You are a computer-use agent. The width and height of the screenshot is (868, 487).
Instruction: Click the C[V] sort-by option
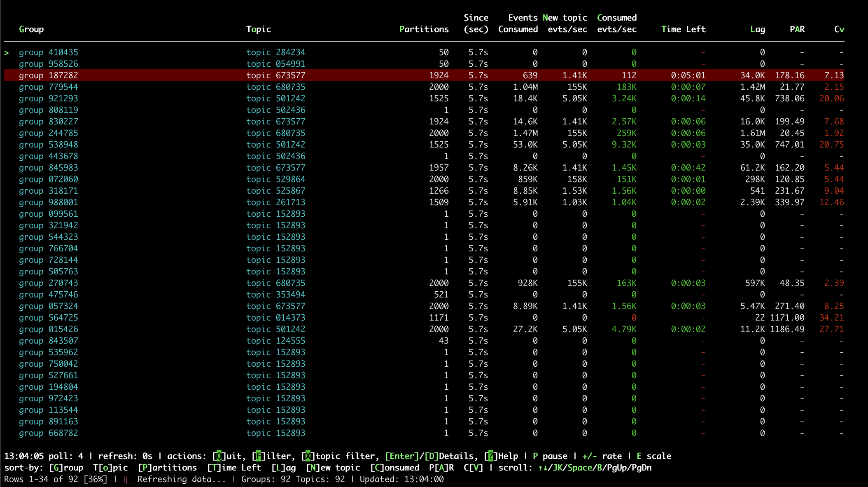coord(473,468)
